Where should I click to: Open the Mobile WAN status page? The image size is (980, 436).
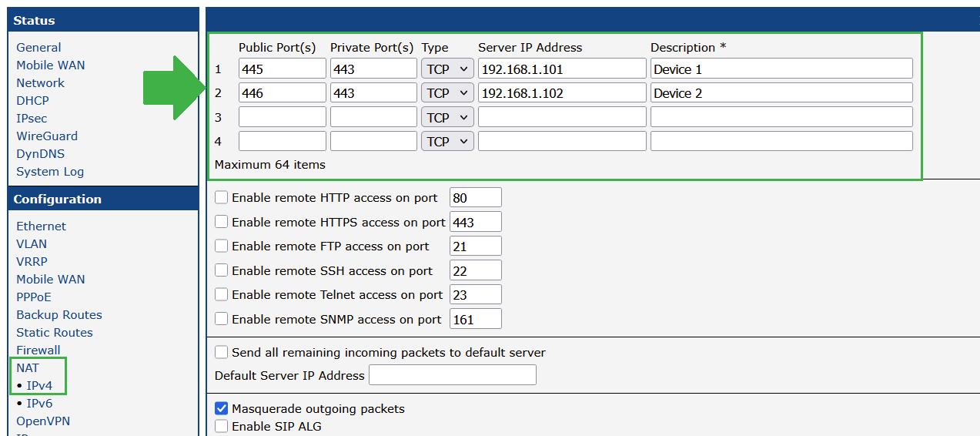tap(51, 65)
